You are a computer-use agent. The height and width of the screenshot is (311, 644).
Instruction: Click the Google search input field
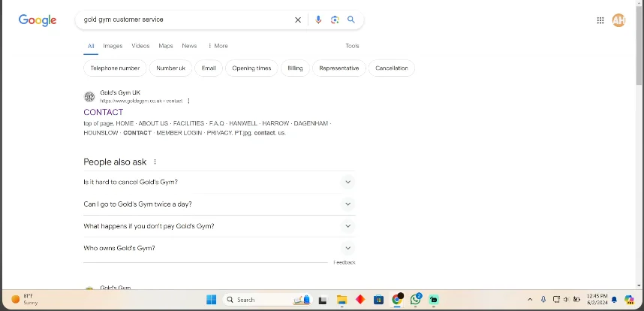coord(187,20)
